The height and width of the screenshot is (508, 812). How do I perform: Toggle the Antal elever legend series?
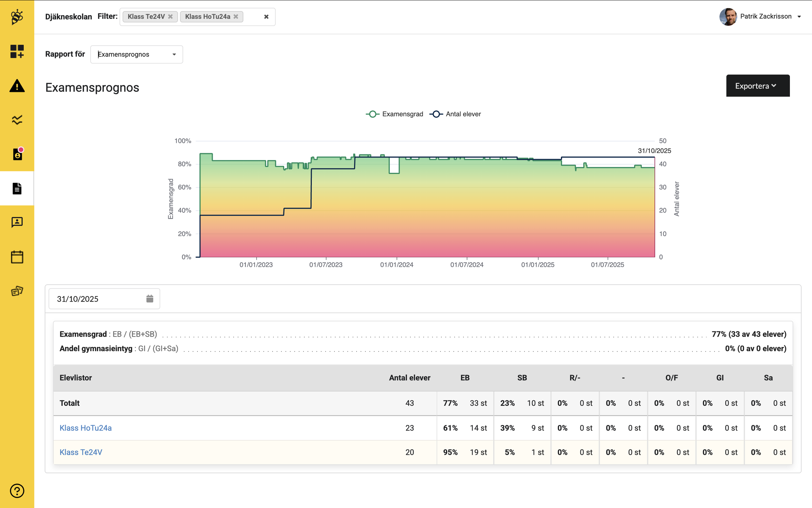pos(455,114)
